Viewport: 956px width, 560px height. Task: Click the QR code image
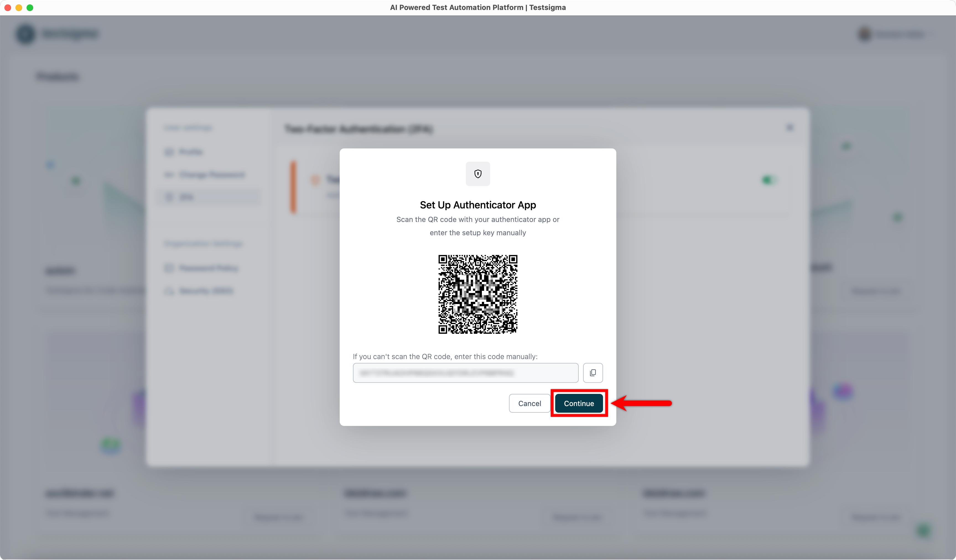pos(478,295)
